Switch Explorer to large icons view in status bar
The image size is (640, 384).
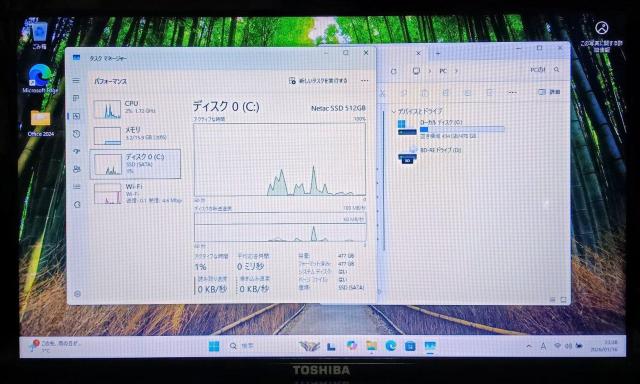click(563, 300)
